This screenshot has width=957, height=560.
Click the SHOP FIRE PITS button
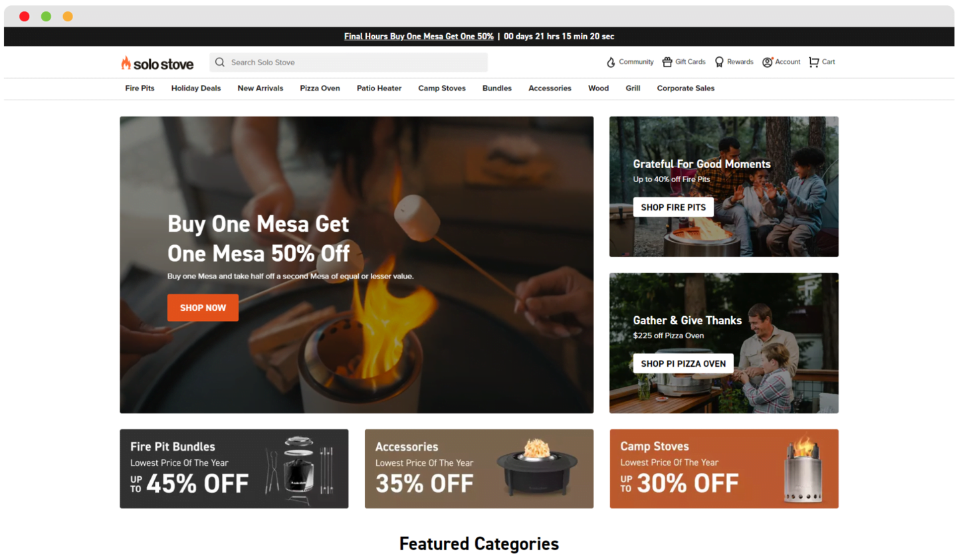(673, 207)
